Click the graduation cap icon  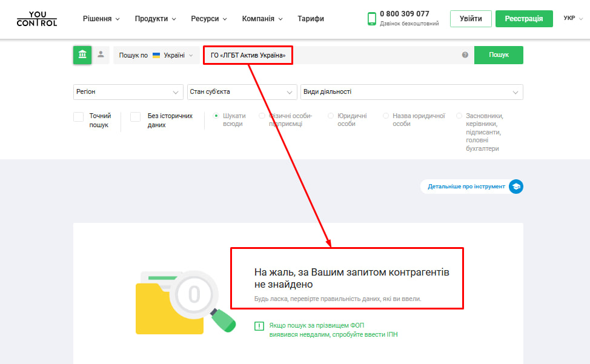pyautogui.click(x=515, y=187)
